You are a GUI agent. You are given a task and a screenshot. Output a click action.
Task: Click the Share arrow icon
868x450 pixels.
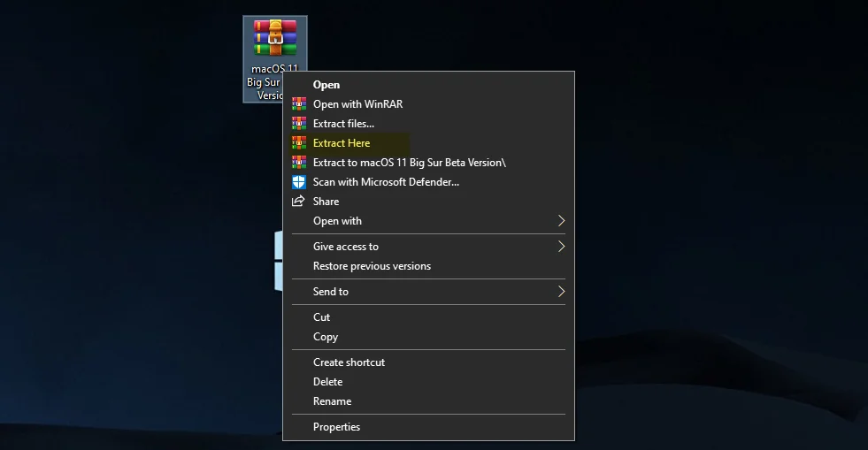click(x=298, y=201)
